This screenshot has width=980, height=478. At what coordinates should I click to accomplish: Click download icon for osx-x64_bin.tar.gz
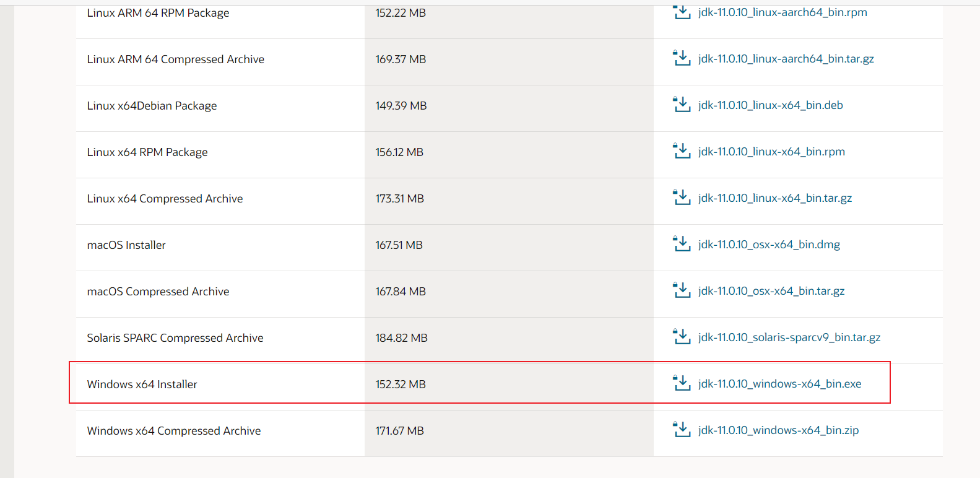coord(682,290)
